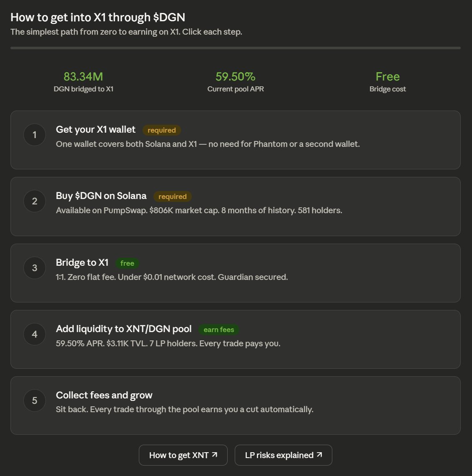Image resolution: width=472 pixels, height=476 pixels.
Task: Click the 'required' badge on Buy $DGN step
Action: pos(173,196)
